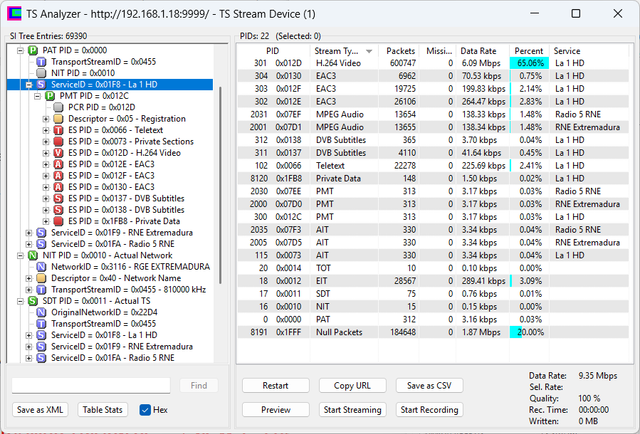Select the PID 17 SDT row
The width and height of the screenshot is (640, 434).
tap(433, 294)
